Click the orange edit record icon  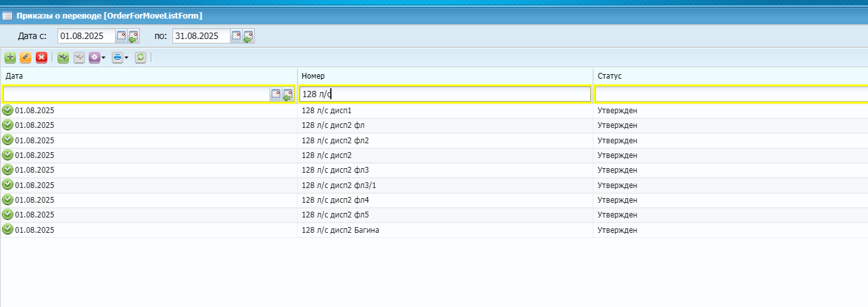point(26,58)
